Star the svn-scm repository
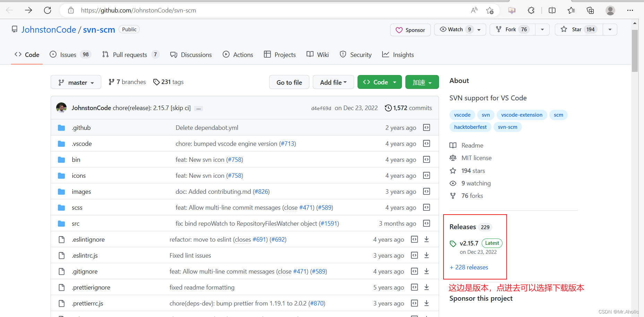The height and width of the screenshot is (317, 644). click(579, 30)
